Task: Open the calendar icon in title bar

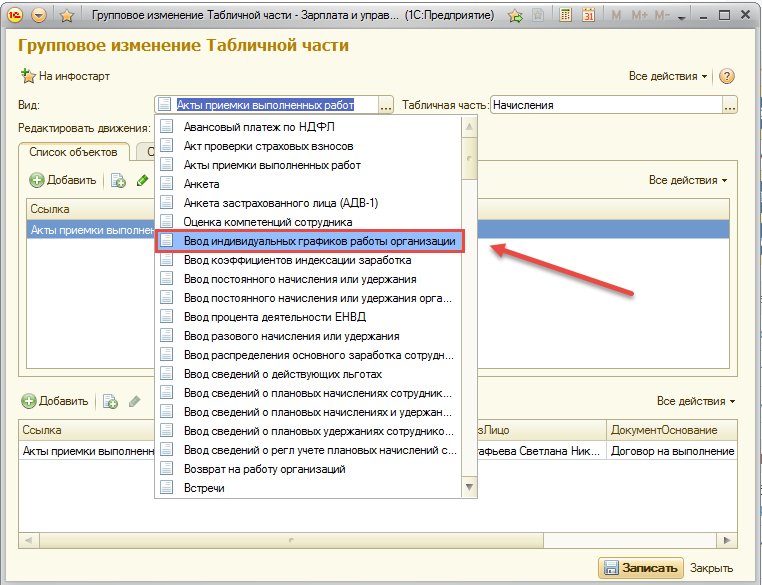Action: [589, 15]
